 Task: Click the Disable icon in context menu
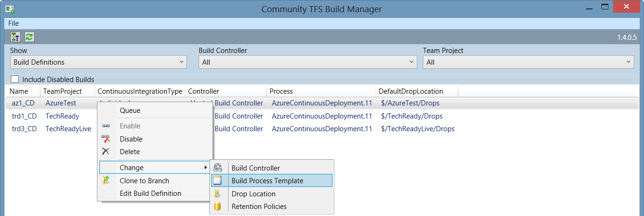pos(106,139)
